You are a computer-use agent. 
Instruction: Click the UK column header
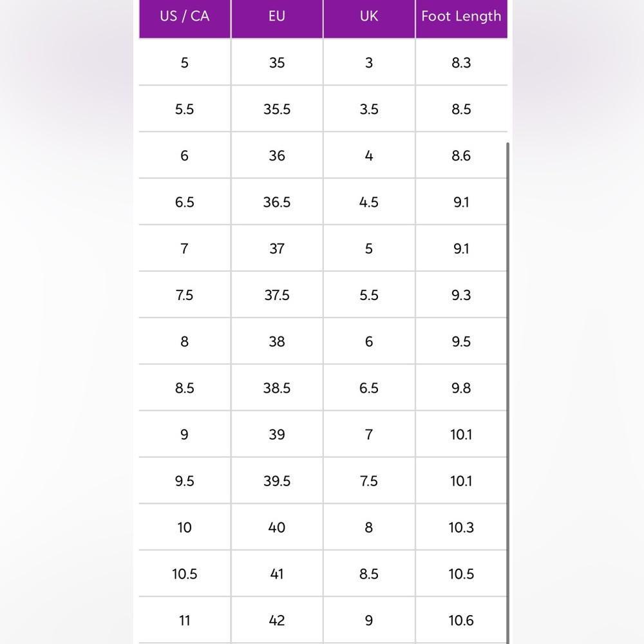coord(369,19)
